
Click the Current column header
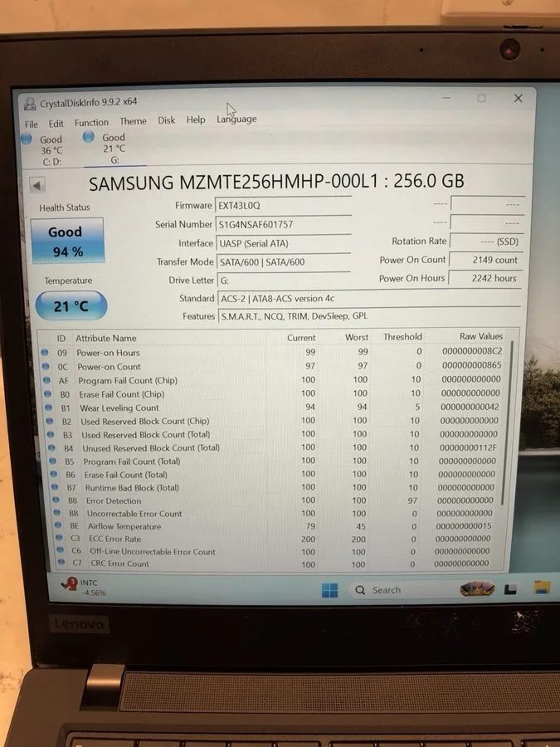(x=301, y=337)
